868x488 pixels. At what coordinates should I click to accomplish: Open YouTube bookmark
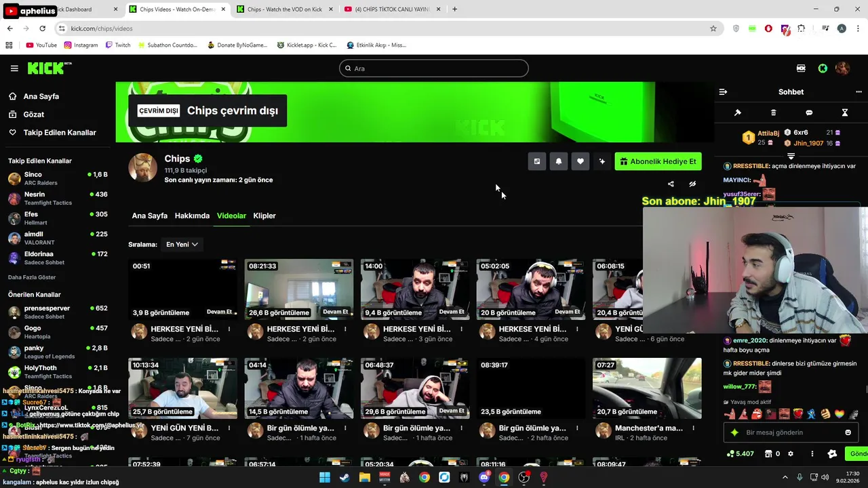point(41,45)
